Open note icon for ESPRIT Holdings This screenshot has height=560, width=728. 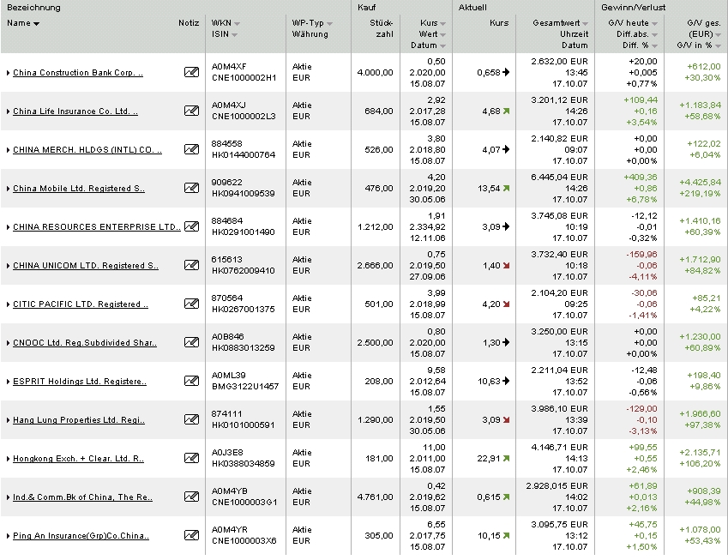[191, 380]
